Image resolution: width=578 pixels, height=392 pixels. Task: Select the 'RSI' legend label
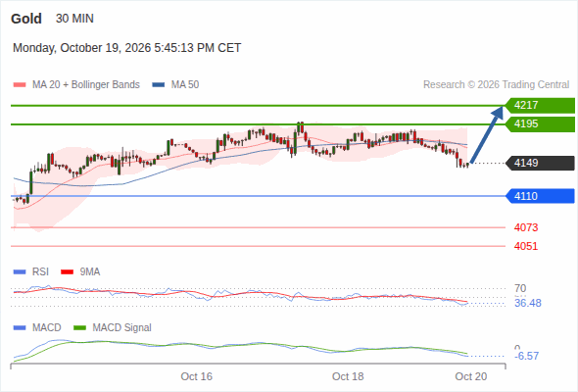click(x=40, y=272)
